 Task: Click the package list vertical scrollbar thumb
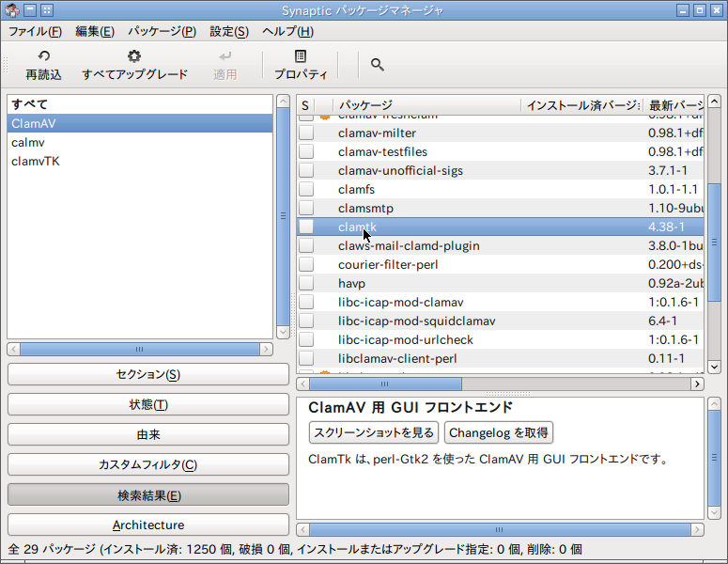point(714,243)
